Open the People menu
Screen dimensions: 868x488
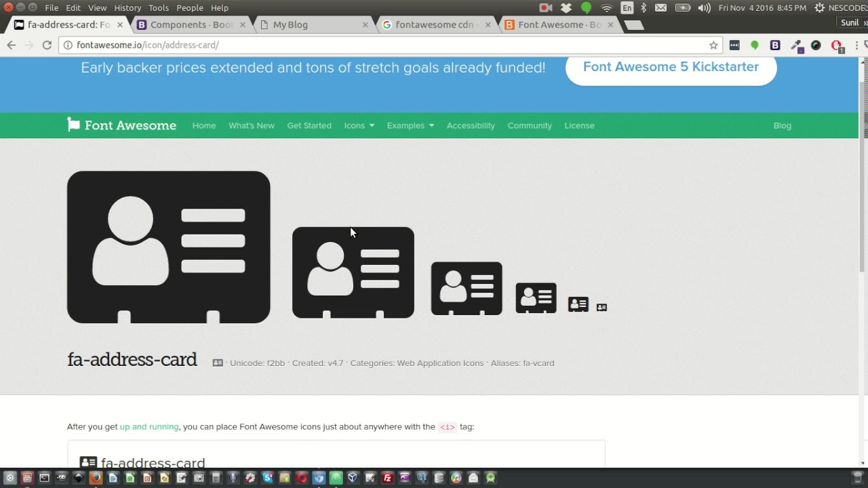pos(190,8)
